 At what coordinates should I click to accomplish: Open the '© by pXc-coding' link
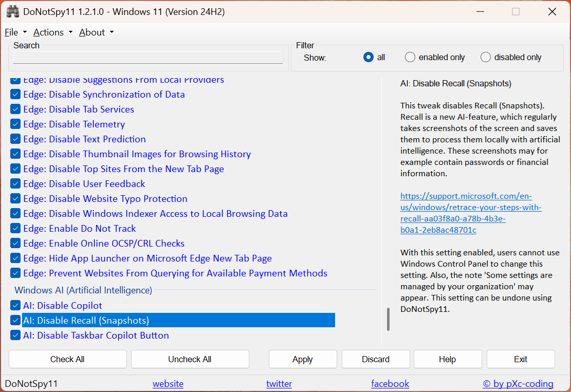(x=518, y=384)
